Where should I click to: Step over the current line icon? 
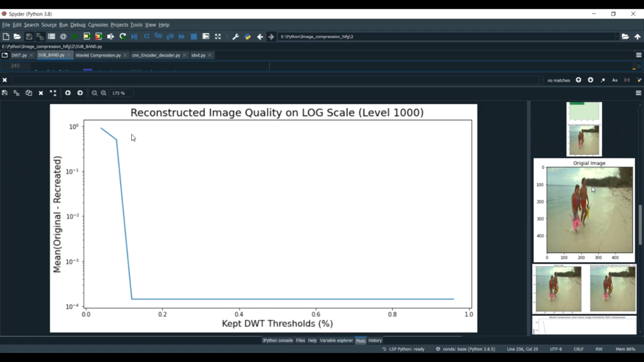tap(146, 37)
